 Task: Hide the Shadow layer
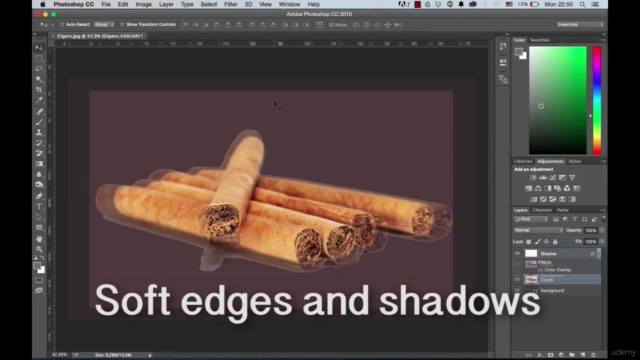[x=517, y=253]
